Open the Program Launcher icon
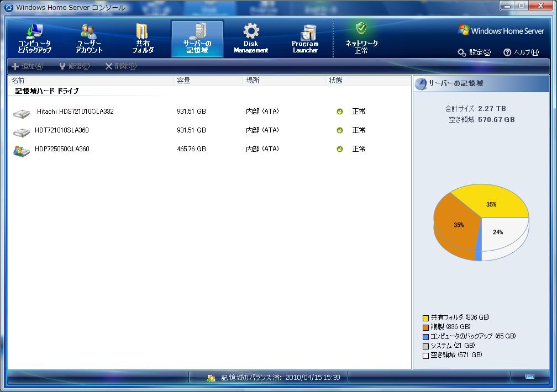This screenshot has height=392, width=557. coord(305,32)
